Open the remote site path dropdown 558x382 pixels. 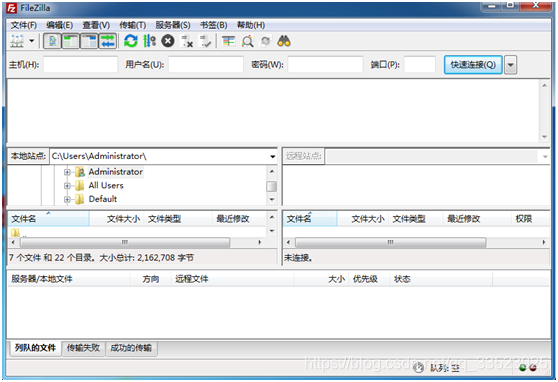coord(545,156)
